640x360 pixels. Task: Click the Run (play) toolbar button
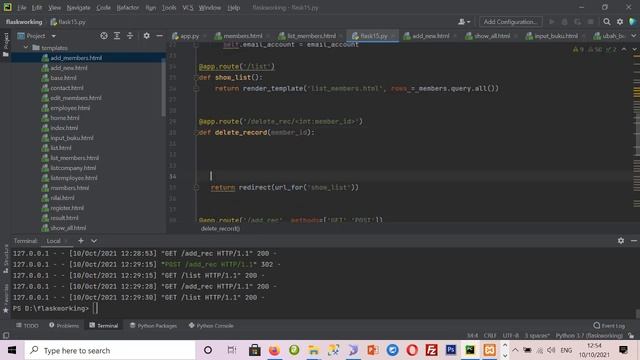pyautogui.click(x=552, y=22)
